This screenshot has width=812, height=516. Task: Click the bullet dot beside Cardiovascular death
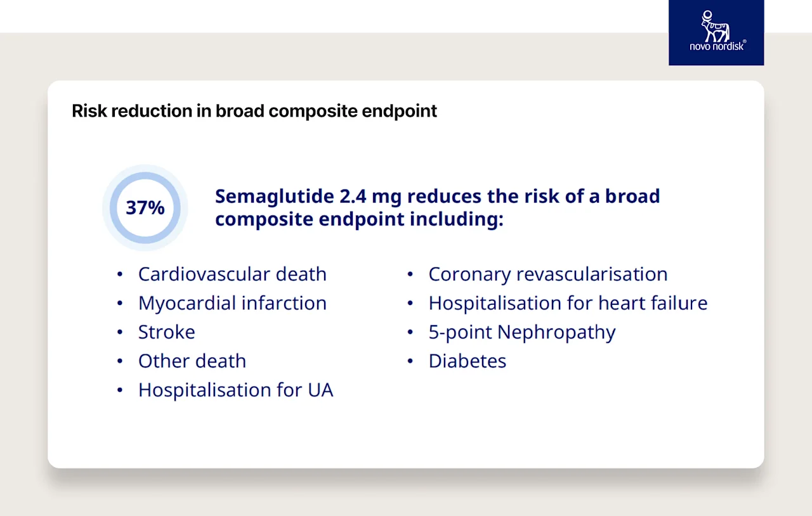click(120, 274)
